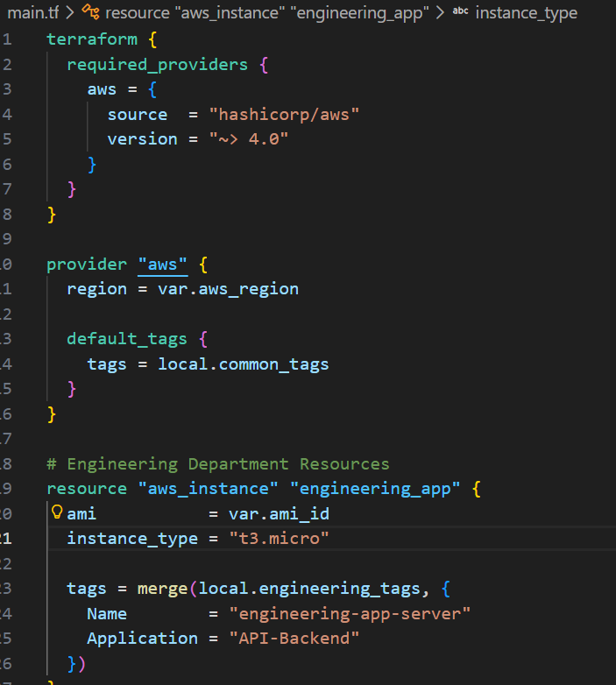The height and width of the screenshot is (685, 616).
Task: Click the "t3.micro" instance type value
Action: (x=279, y=538)
